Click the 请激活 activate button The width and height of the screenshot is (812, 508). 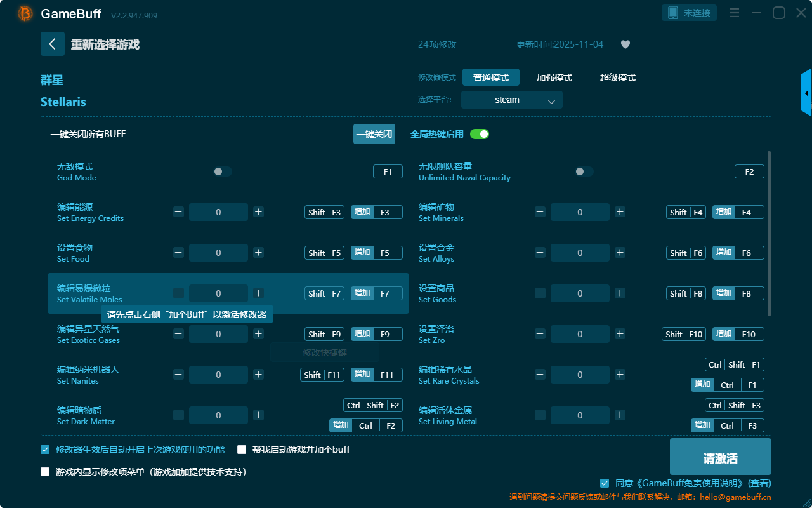[x=720, y=457]
